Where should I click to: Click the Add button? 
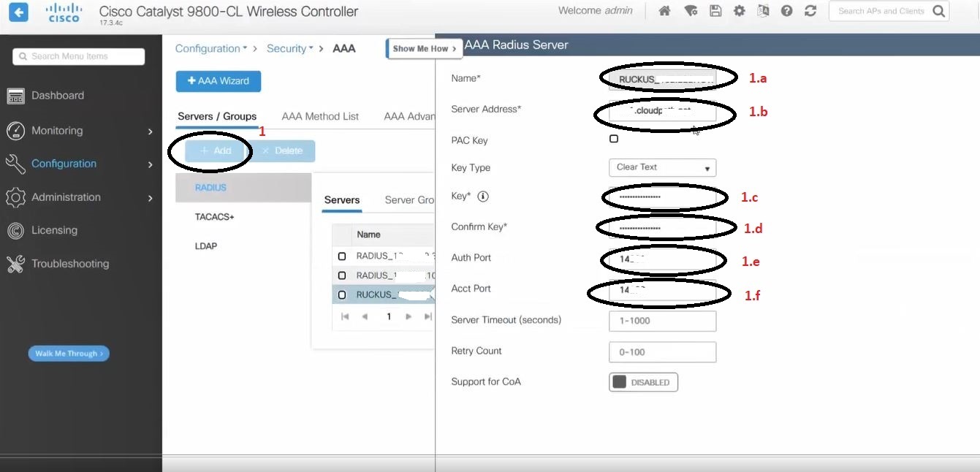point(216,151)
